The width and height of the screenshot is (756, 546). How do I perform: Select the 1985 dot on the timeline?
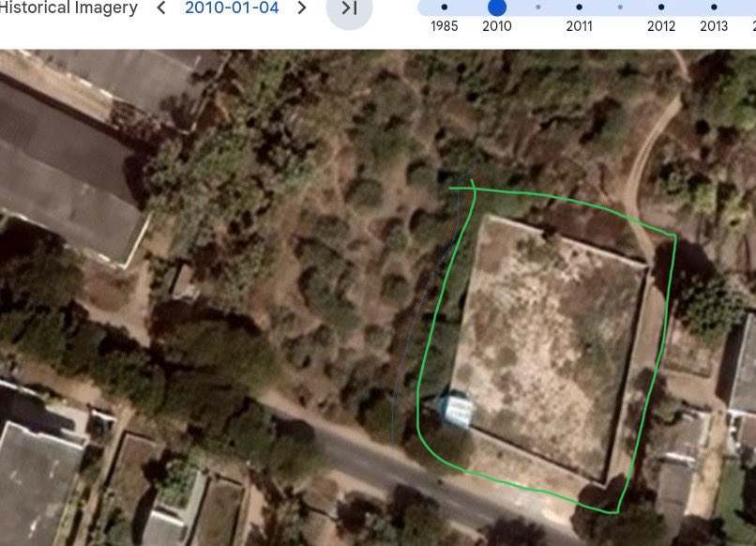444,8
